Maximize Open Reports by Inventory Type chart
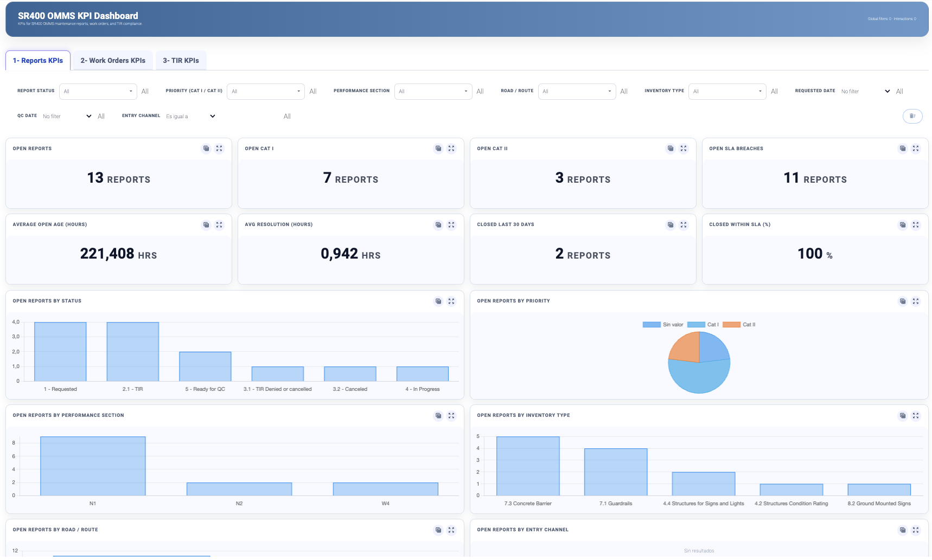 tap(916, 416)
